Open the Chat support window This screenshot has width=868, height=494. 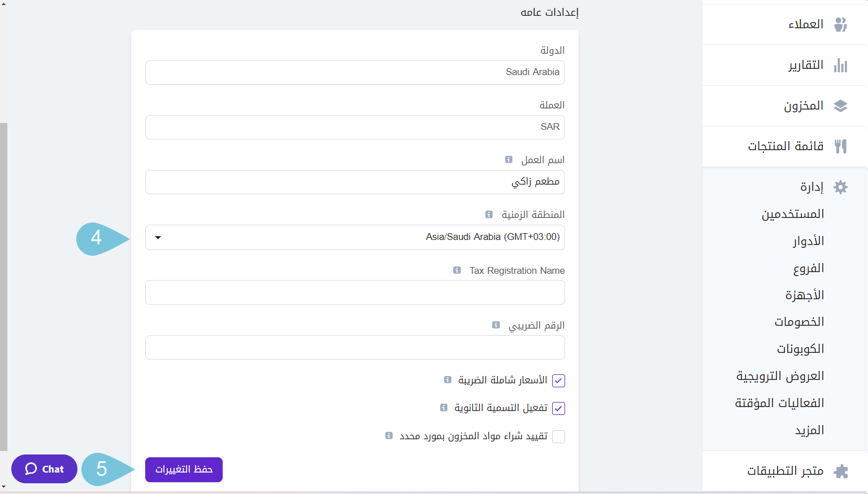click(44, 469)
